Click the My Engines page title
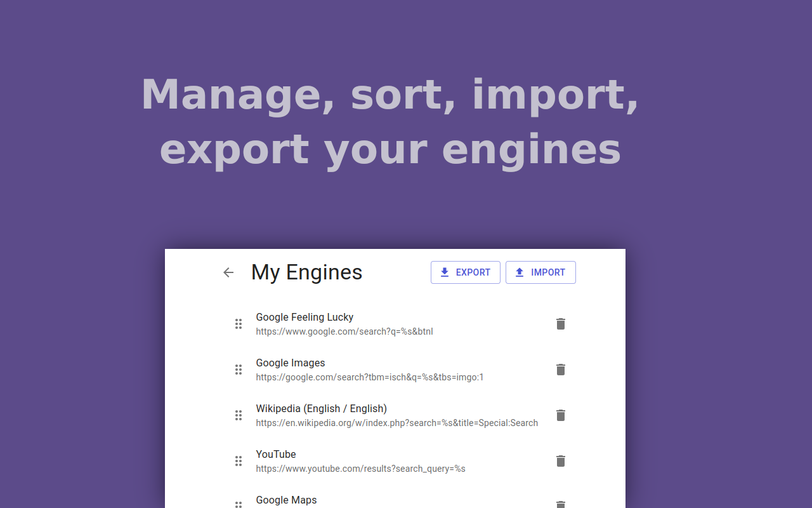 click(306, 272)
